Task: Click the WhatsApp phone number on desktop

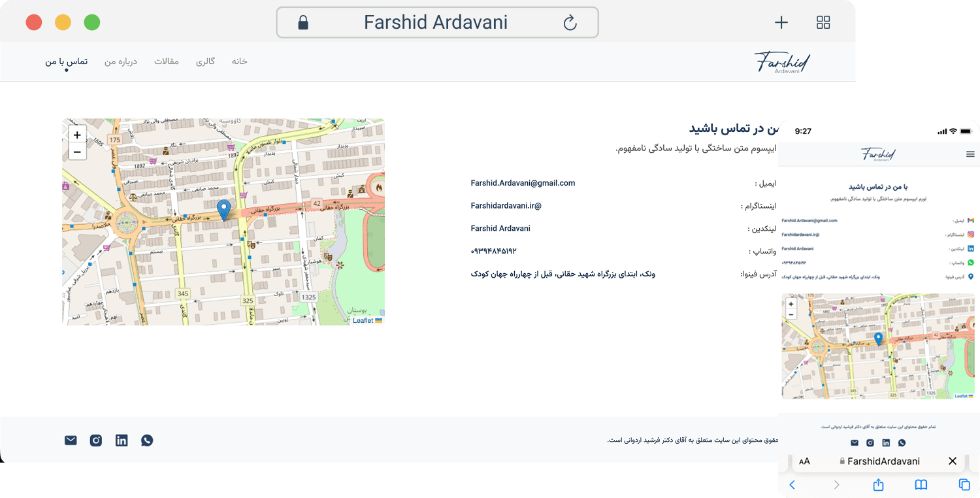Action: pos(493,251)
